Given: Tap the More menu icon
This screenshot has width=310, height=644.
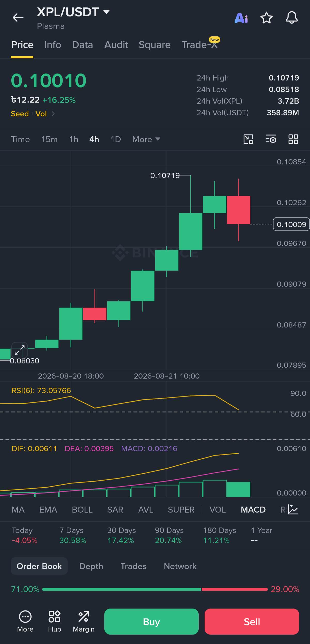Looking at the screenshot, I should point(25,622).
